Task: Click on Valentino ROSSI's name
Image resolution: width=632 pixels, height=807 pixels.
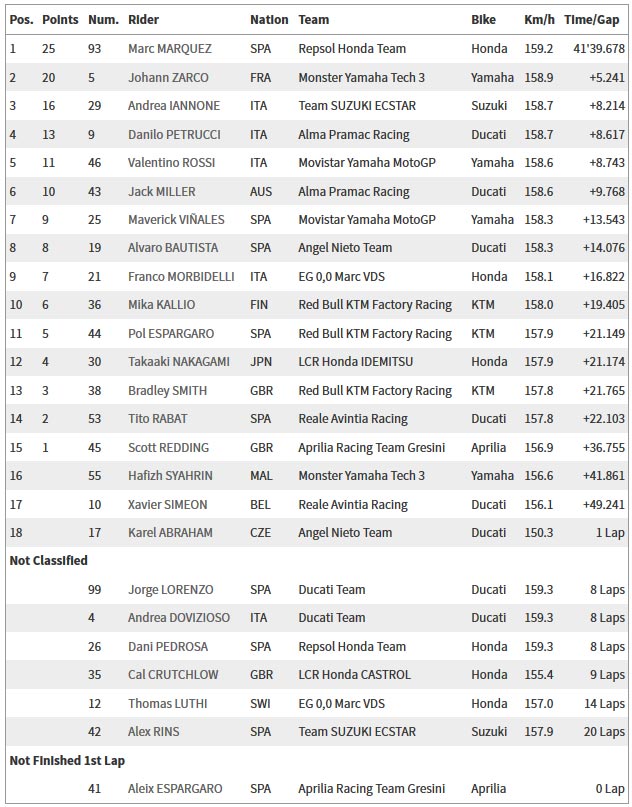Action: tap(171, 163)
